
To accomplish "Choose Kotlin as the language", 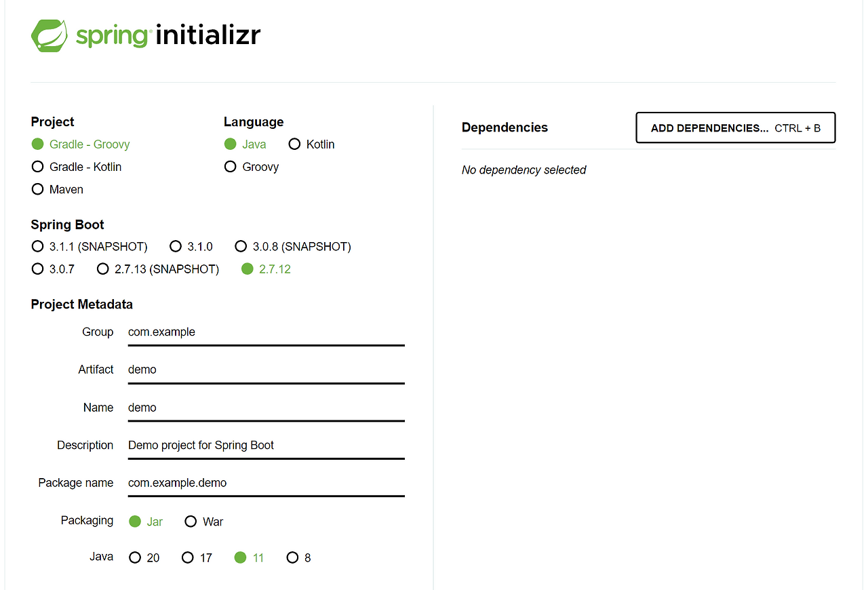I will click(x=294, y=144).
